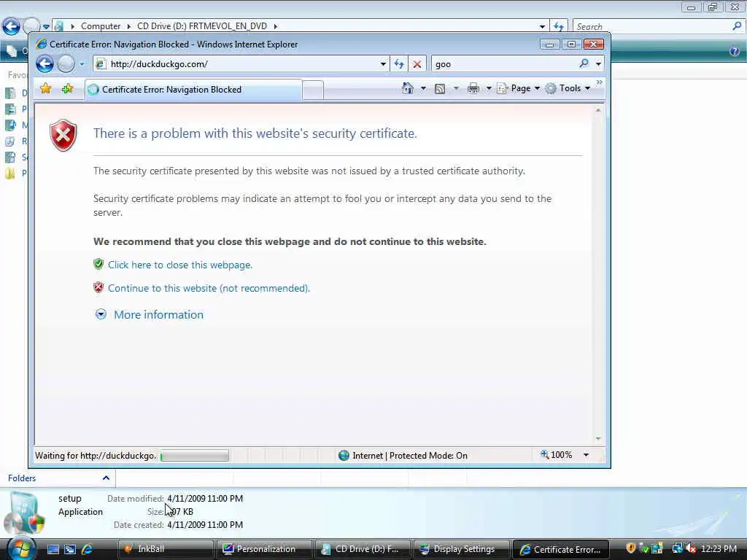Open a new blank tab
Screen dimensions: 747x560
click(x=313, y=90)
